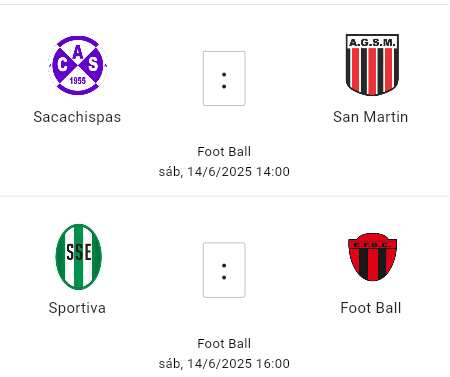The height and width of the screenshot is (377, 450).
Task: Click the colon in the first match score box
Action: pyautogui.click(x=224, y=80)
